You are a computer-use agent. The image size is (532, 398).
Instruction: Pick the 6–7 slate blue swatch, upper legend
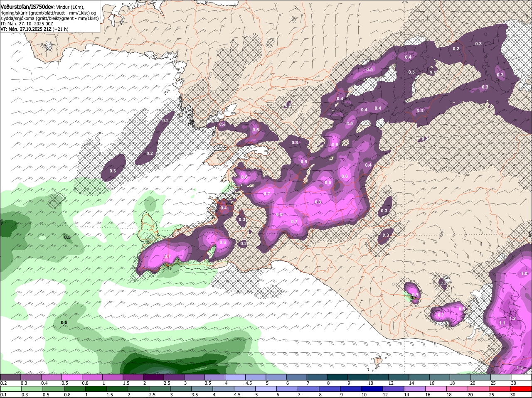click(x=296, y=377)
